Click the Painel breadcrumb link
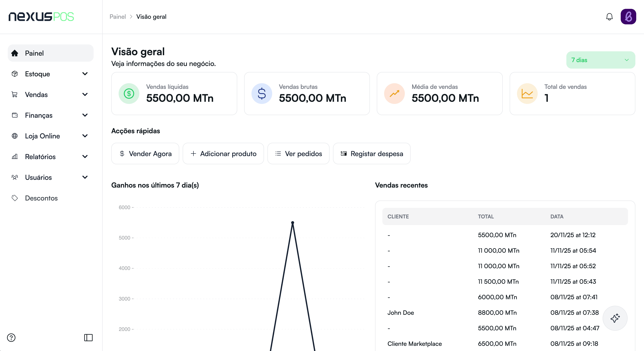Screen dimensions: 644x351 coord(118,17)
